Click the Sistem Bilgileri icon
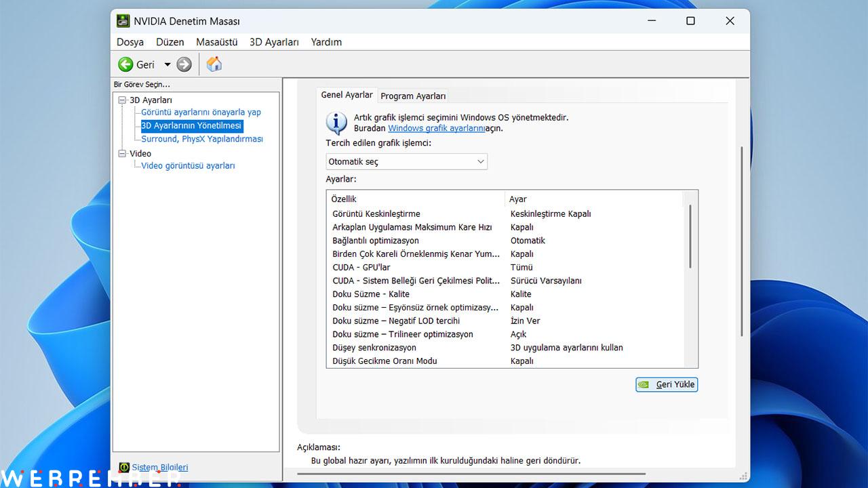This screenshot has width=868, height=488. point(124,468)
